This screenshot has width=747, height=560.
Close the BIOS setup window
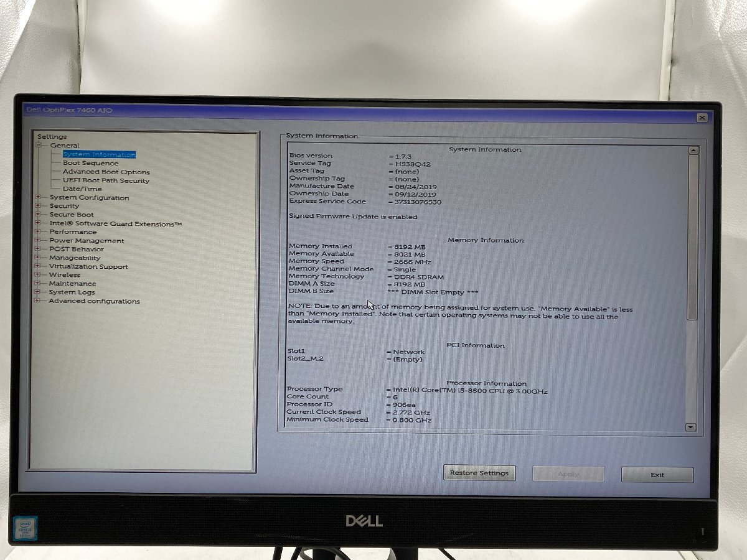point(702,118)
